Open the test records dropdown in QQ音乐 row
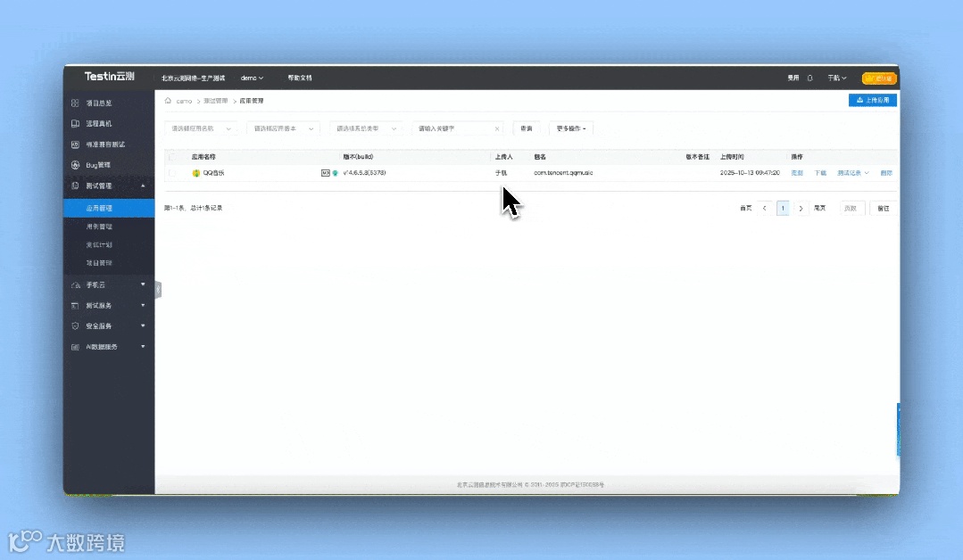963x560 pixels. pos(853,173)
